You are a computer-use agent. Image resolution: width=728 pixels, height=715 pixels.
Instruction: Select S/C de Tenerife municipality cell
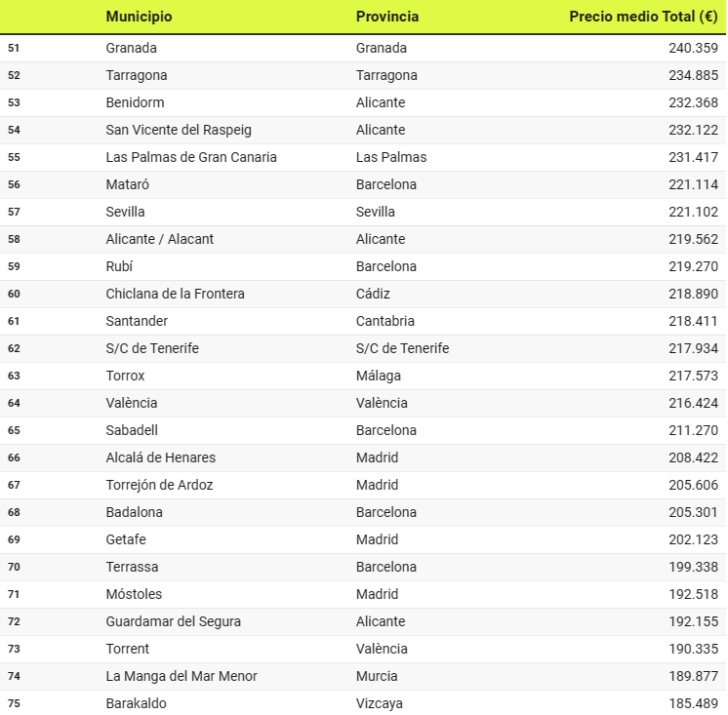152,348
